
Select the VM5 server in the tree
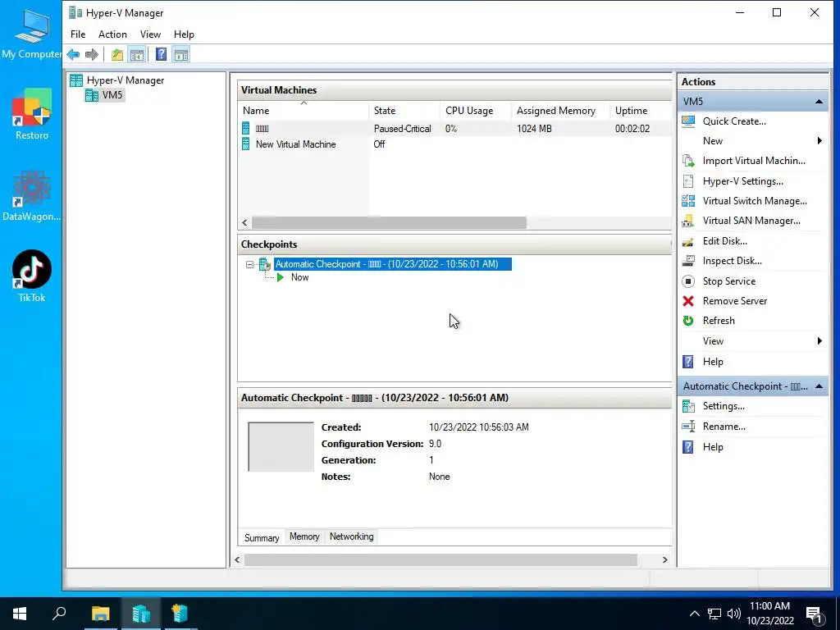pyautogui.click(x=112, y=95)
